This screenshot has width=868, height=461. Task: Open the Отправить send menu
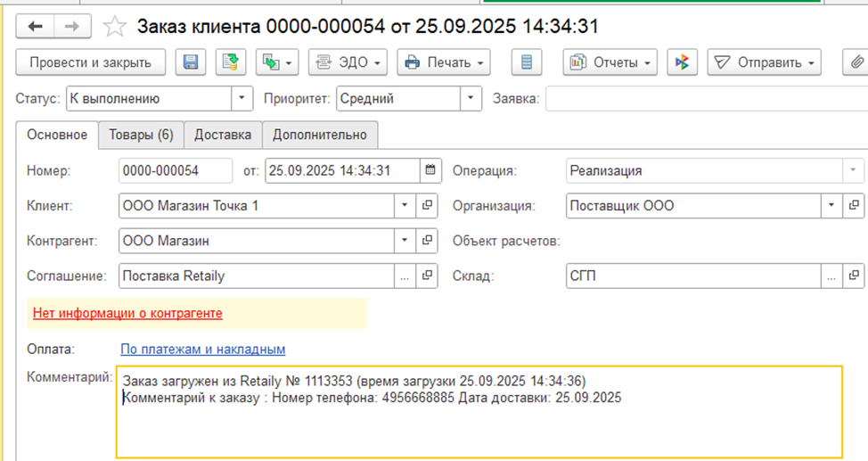764,62
